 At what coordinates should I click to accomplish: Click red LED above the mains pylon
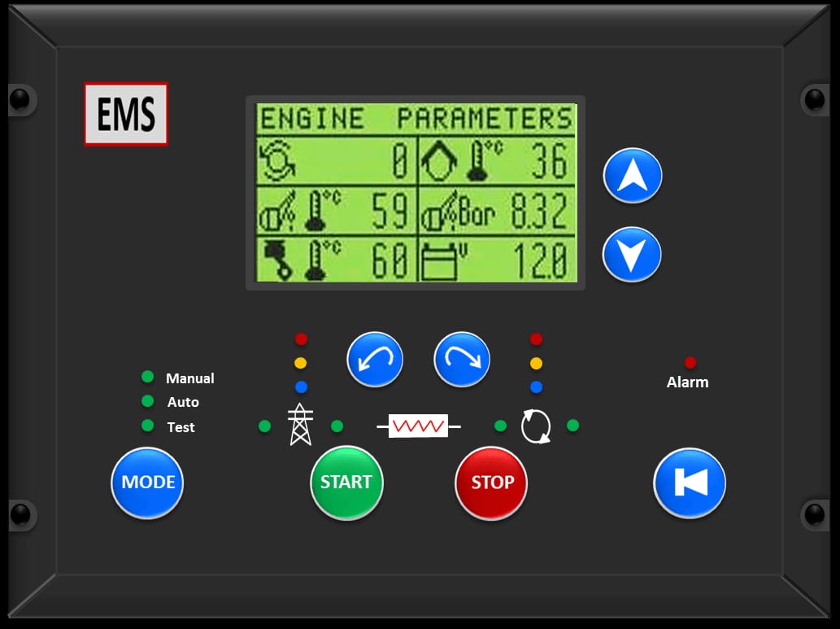coord(301,339)
